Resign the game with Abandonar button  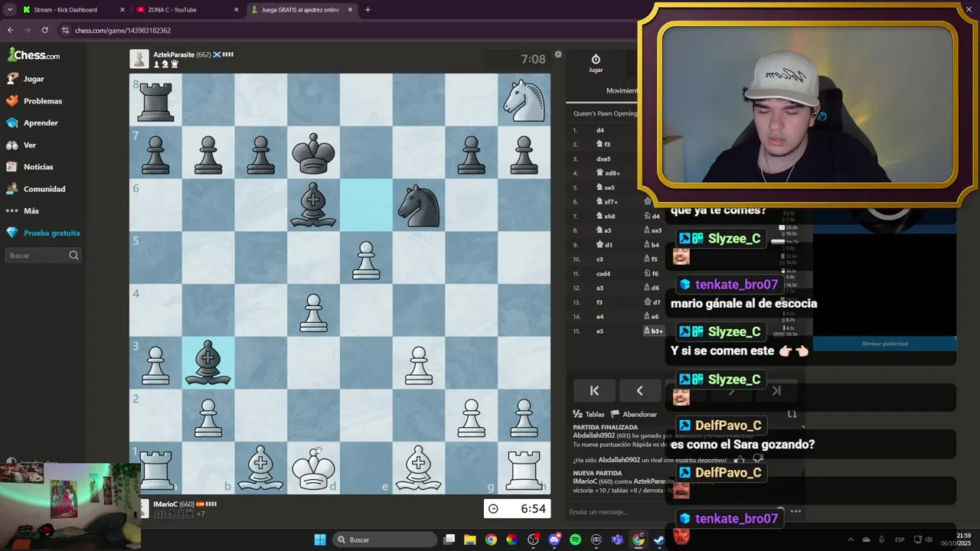pyautogui.click(x=634, y=414)
